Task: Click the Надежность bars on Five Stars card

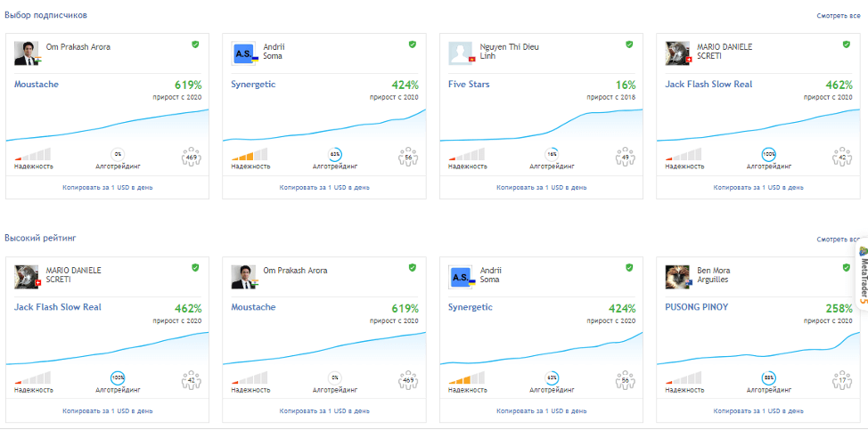Action: pos(466,155)
